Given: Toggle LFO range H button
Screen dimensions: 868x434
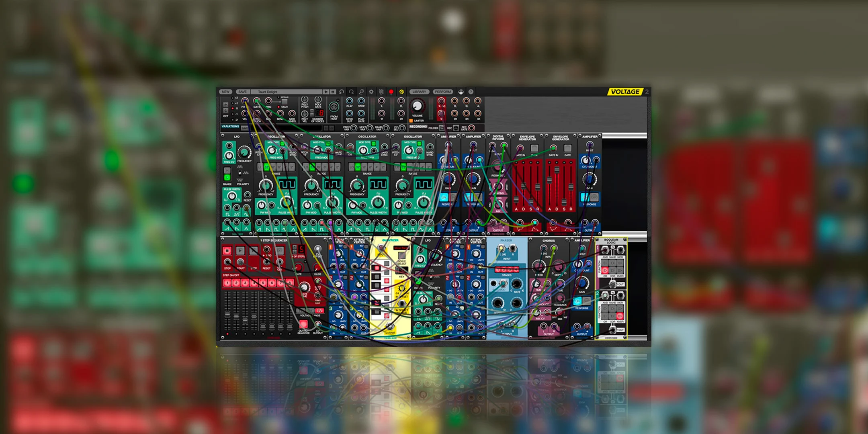Looking at the screenshot, I should tap(227, 170).
